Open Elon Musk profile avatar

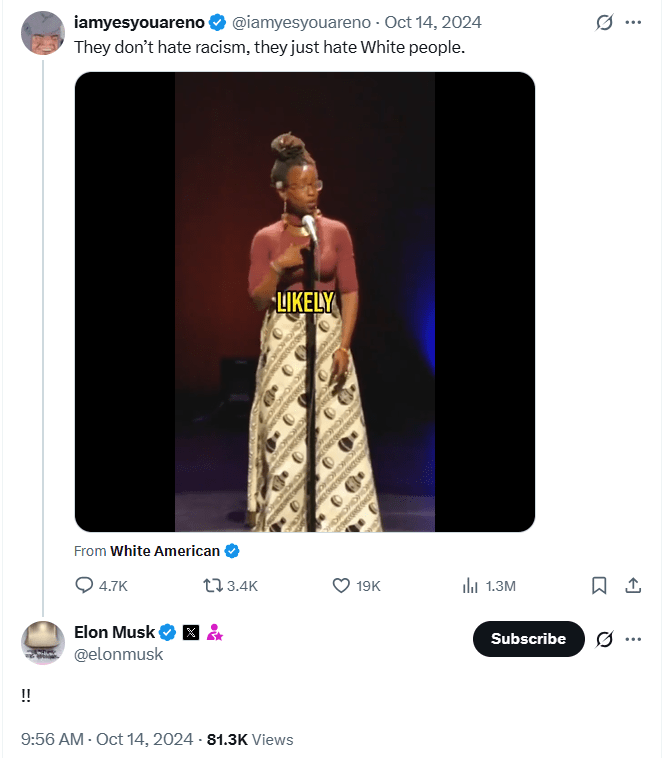[x=43, y=643]
